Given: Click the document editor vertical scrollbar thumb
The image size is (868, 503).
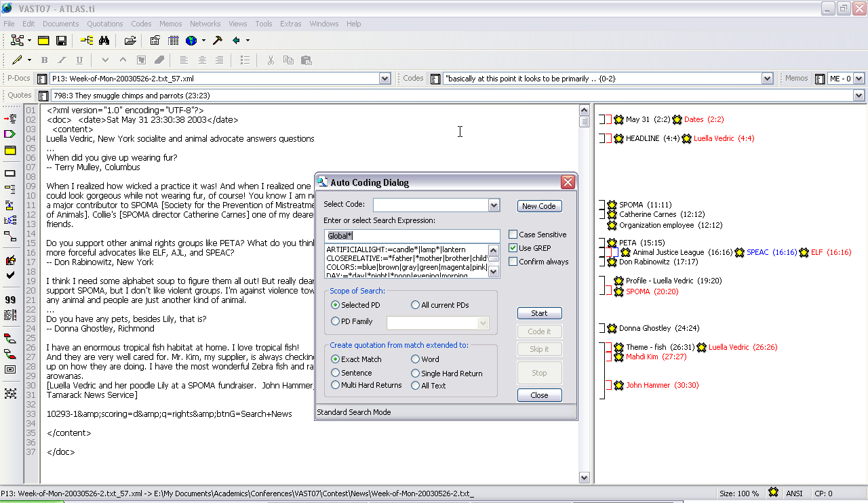Looking at the screenshot, I should click(585, 122).
